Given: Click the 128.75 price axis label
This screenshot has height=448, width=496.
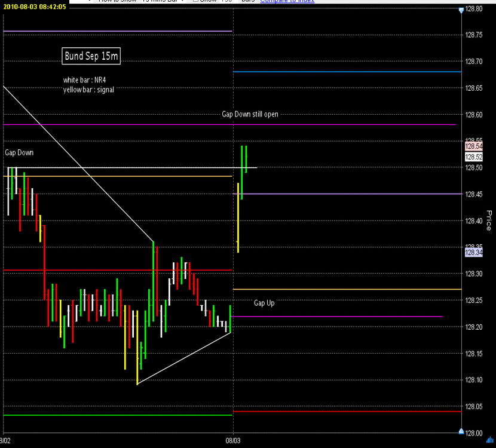Looking at the screenshot, I should tap(474, 35).
